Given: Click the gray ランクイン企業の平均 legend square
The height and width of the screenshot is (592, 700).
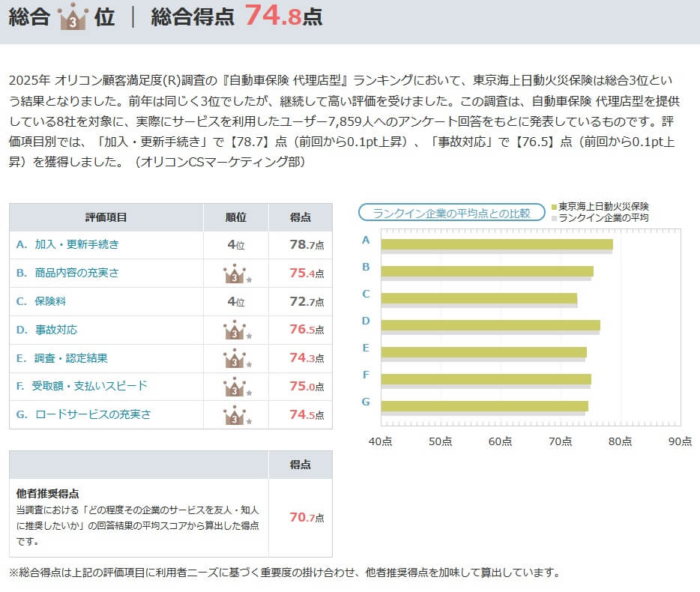Looking at the screenshot, I should click(x=554, y=218).
